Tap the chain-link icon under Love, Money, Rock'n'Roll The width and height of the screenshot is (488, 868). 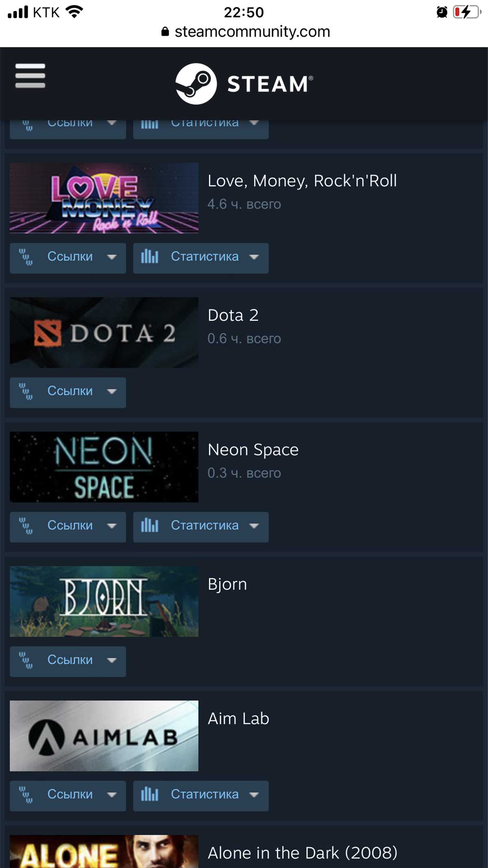click(x=26, y=257)
